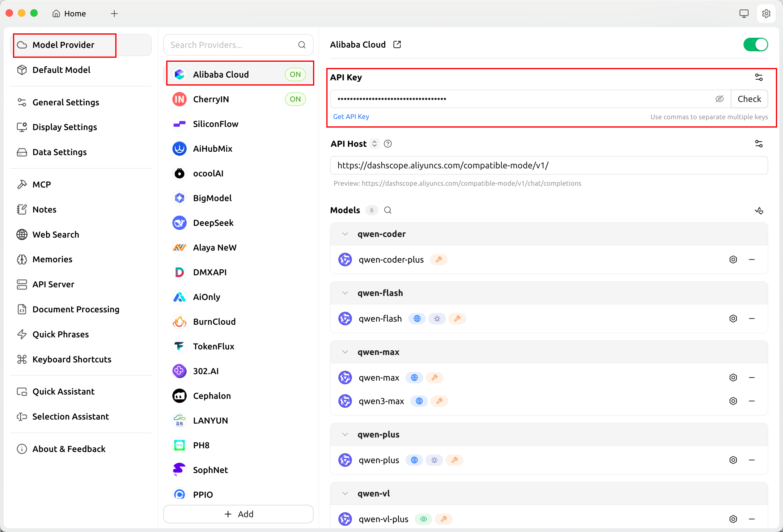
Task: Collapse the qwen-coder model group
Action: pos(345,234)
